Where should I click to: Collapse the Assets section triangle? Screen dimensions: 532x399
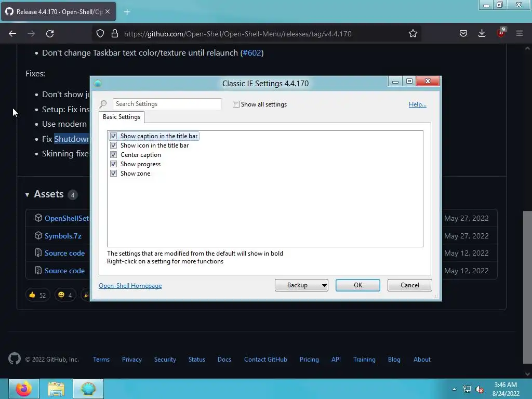[27, 195]
